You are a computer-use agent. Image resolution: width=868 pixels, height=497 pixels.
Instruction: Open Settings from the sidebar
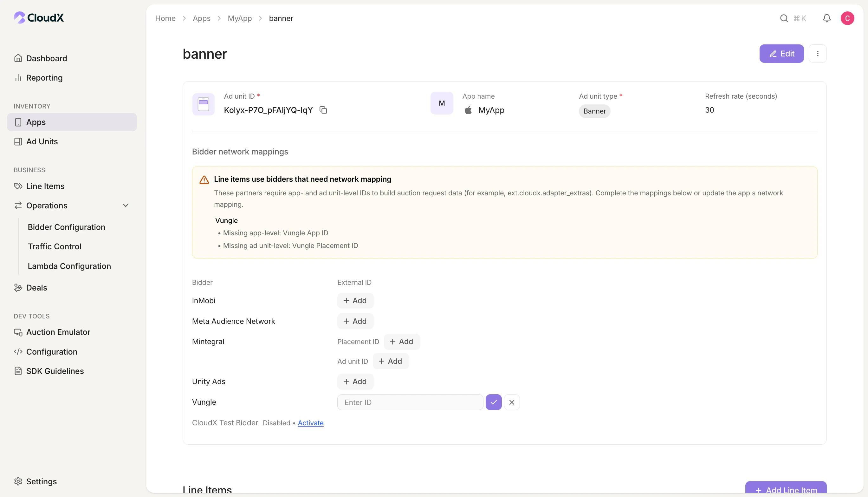click(41, 481)
